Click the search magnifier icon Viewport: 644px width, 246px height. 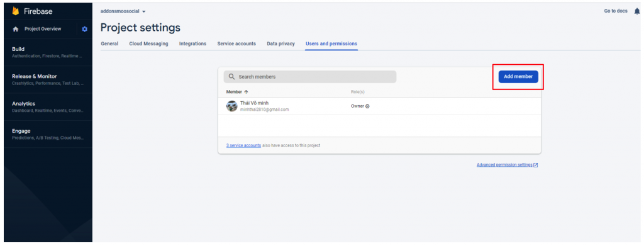coord(231,77)
